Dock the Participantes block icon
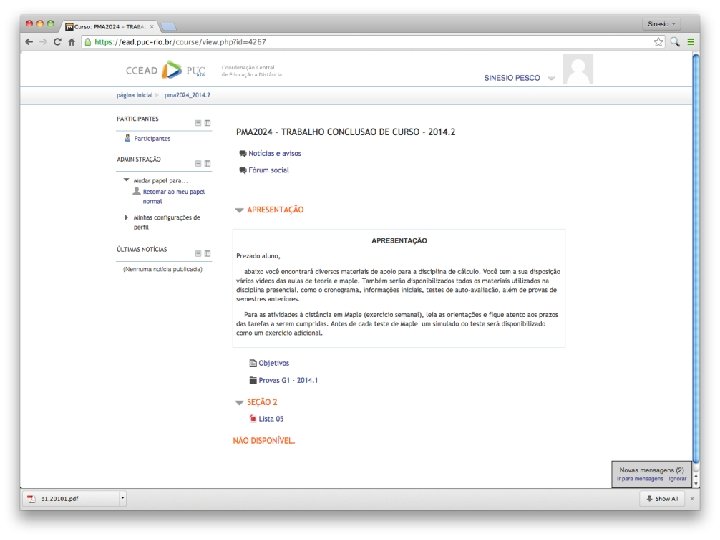The image size is (720, 540). [208, 123]
